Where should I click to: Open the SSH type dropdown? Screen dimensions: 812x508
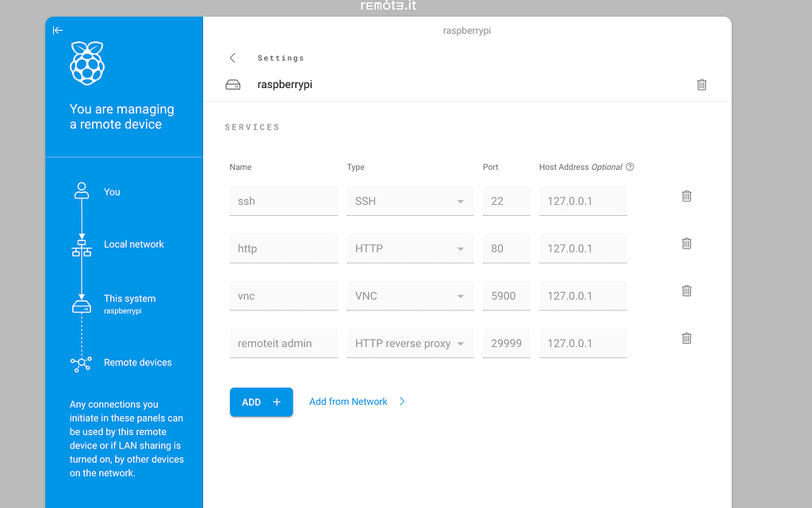coord(460,202)
